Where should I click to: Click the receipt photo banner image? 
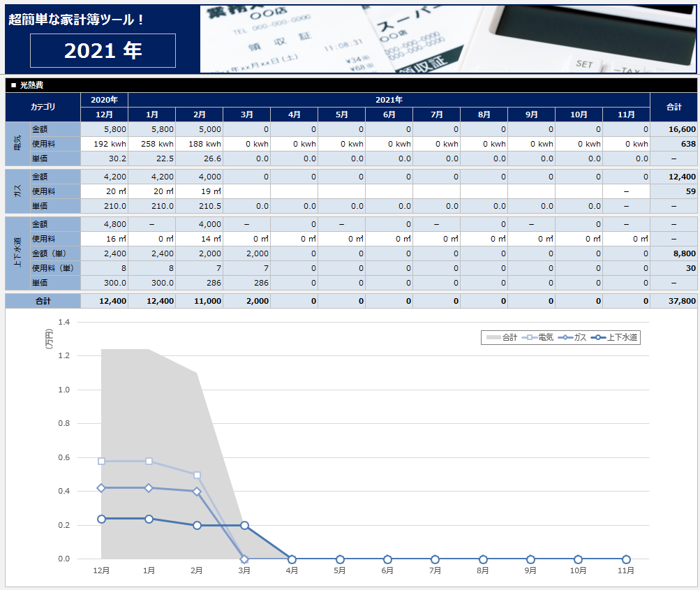(448, 39)
